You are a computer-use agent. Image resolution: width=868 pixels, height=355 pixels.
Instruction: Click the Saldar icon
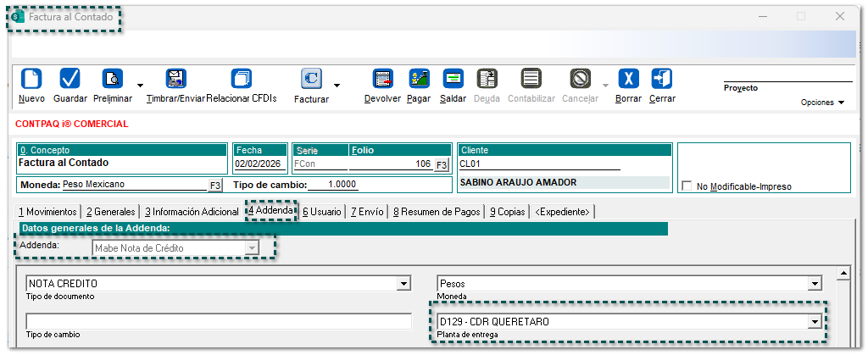[453, 80]
